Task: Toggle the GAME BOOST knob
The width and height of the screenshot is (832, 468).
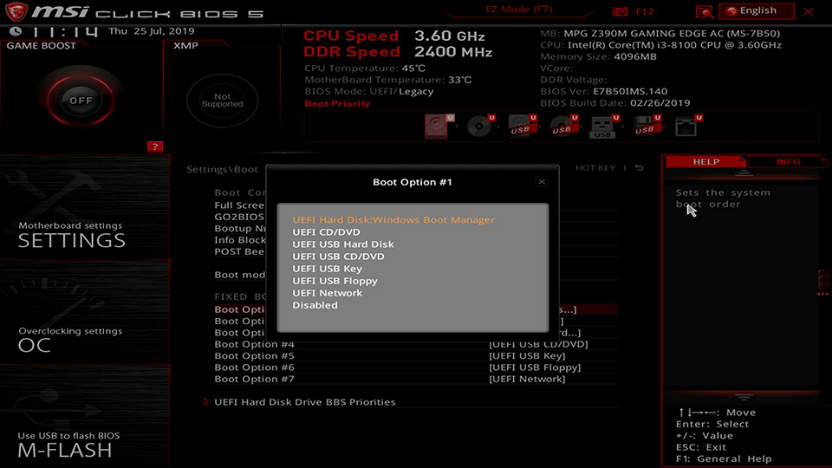Action: click(80, 100)
